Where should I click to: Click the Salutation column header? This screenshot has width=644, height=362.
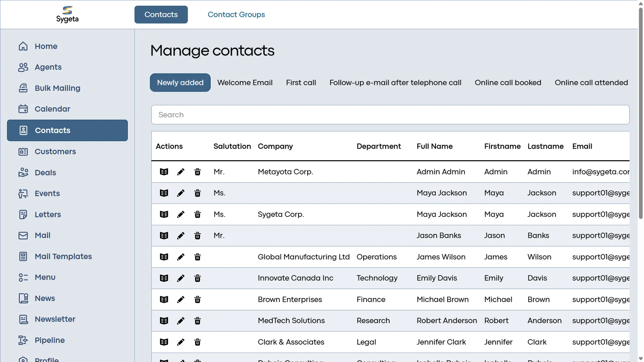point(232,146)
